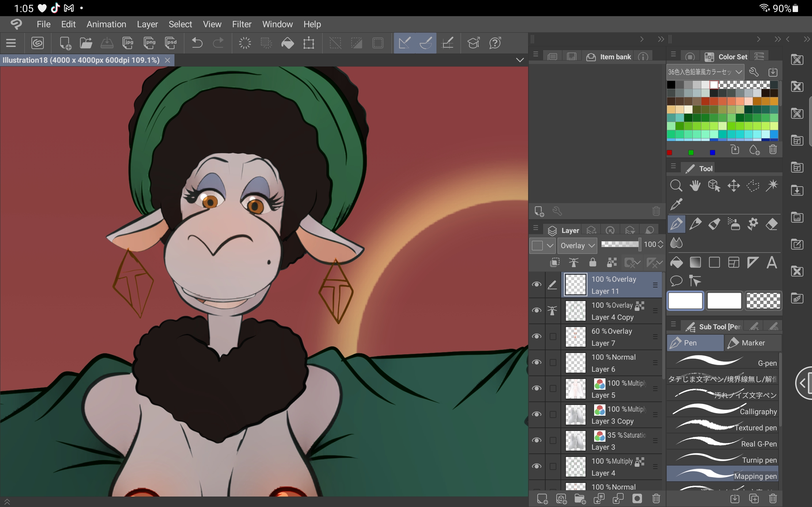Pick the Hand move canvas tool
This screenshot has height=507, width=812.
coord(695,185)
